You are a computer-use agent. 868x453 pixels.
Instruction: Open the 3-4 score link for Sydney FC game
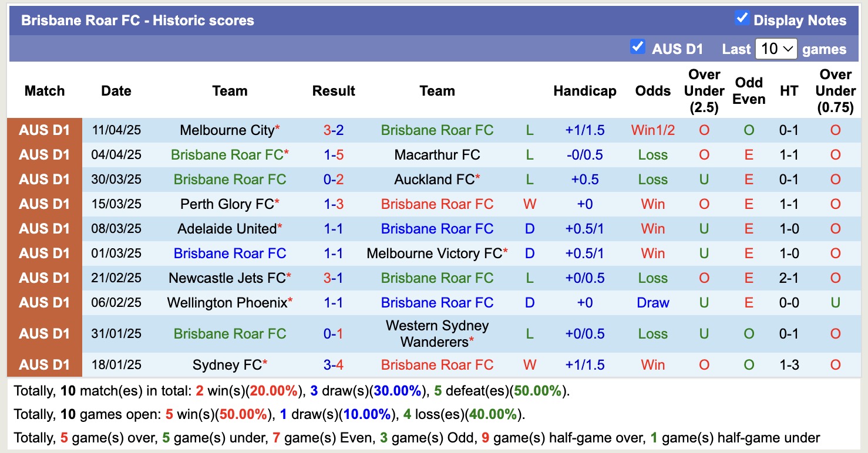(x=334, y=364)
